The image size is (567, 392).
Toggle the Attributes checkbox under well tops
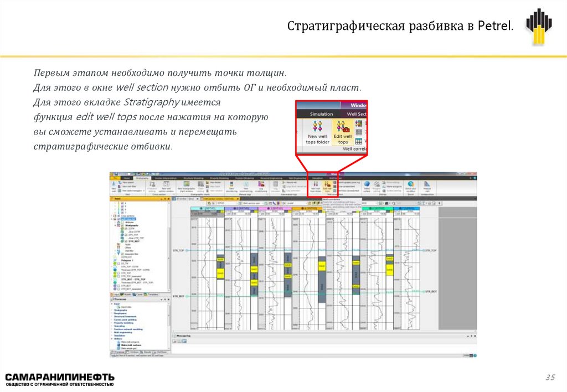click(x=122, y=223)
